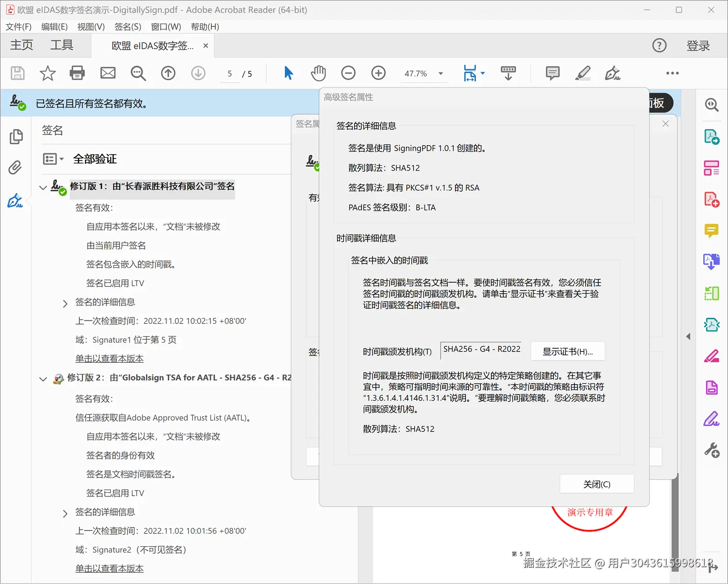Open the Help (帮助) menu
The image size is (728, 584).
(205, 27)
